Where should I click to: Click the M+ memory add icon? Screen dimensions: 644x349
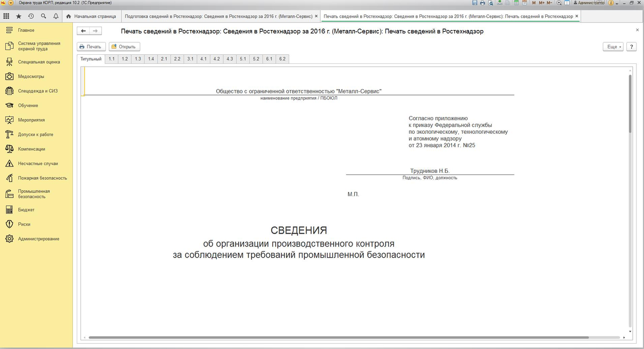[x=541, y=3]
